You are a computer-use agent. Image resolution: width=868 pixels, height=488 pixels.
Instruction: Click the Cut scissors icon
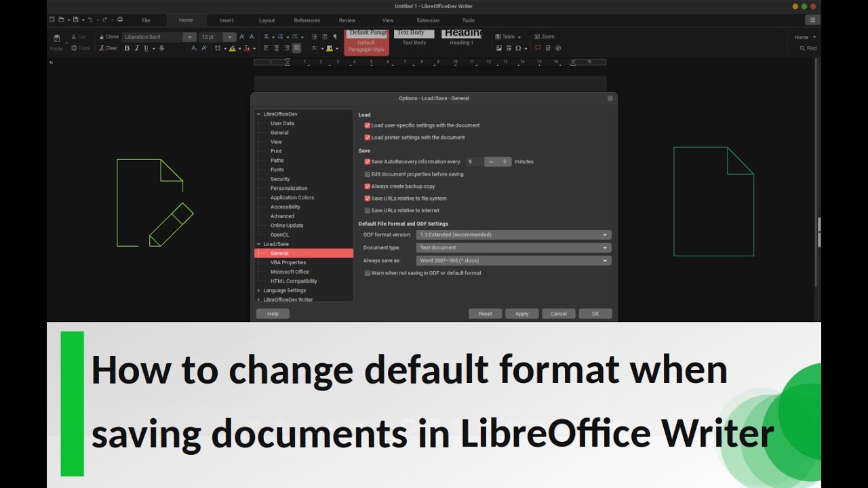click(x=74, y=37)
